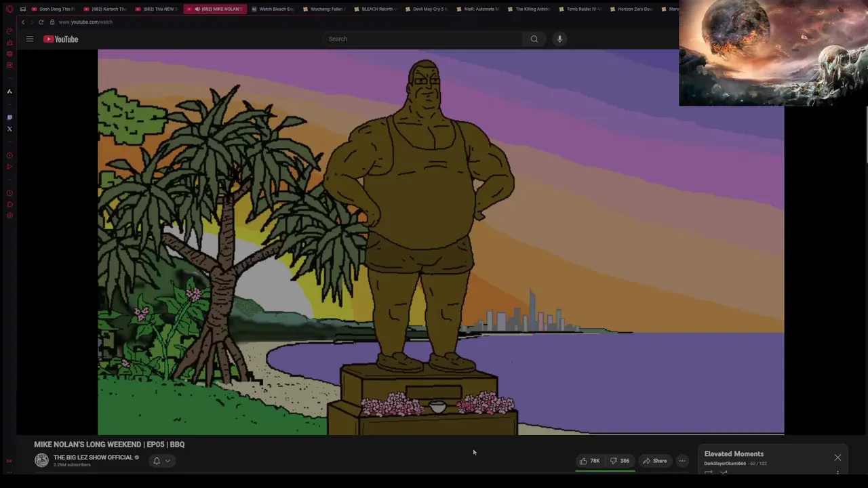Open the YouTube hamburger guide menu
The width and height of the screenshot is (868, 488).
(30, 39)
